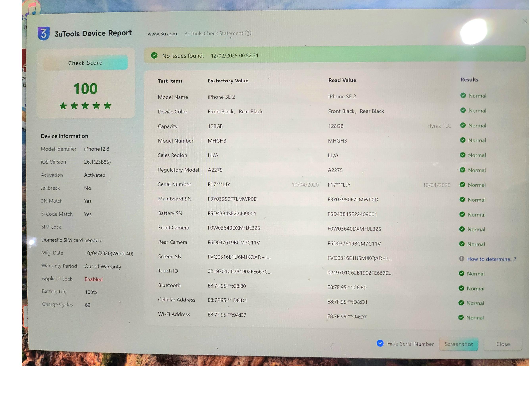Click the Screen SN gray info icon
Screen dimensions: 532x399
tap(462, 259)
